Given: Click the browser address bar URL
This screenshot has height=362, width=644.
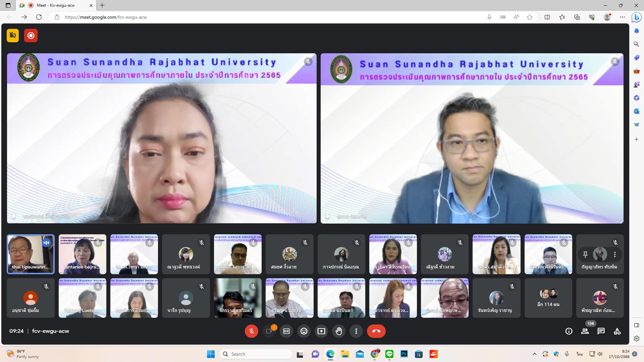Looking at the screenshot, I should [106, 17].
